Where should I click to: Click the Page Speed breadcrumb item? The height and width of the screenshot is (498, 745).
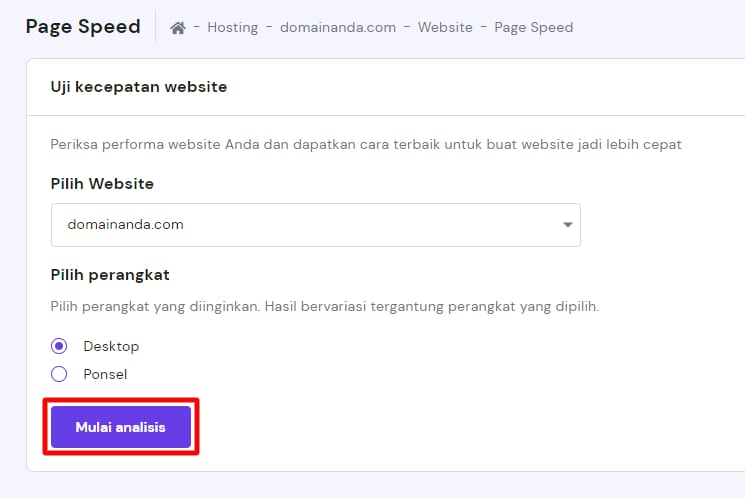pyautogui.click(x=534, y=27)
